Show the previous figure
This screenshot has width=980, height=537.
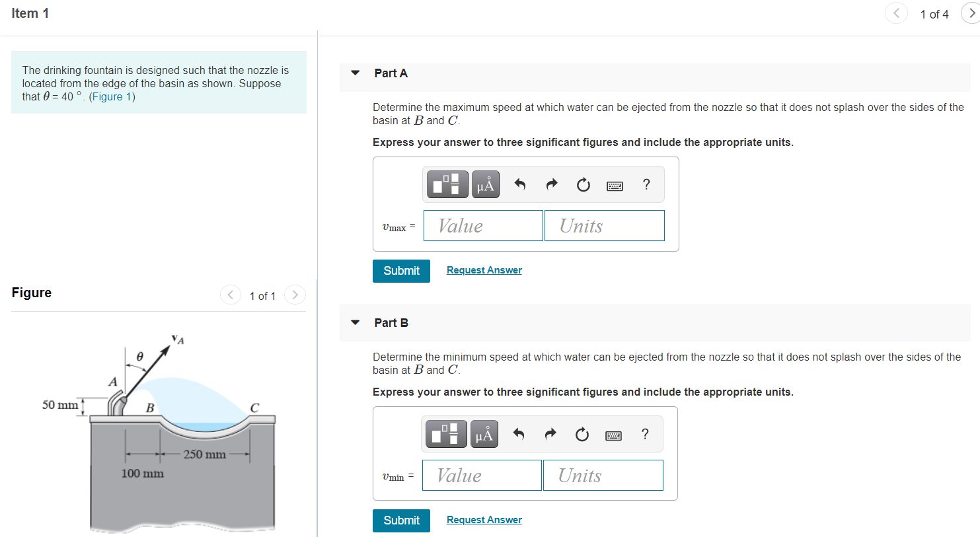230,295
